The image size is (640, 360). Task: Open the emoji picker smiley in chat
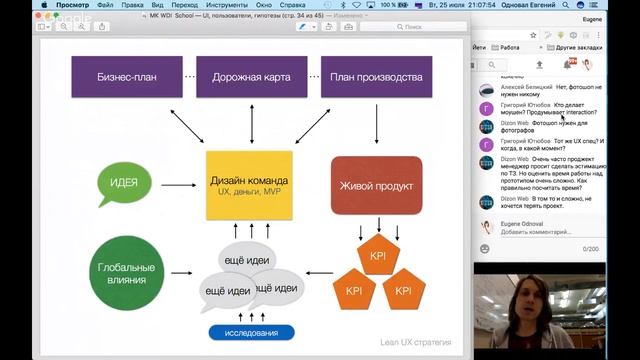click(x=484, y=249)
